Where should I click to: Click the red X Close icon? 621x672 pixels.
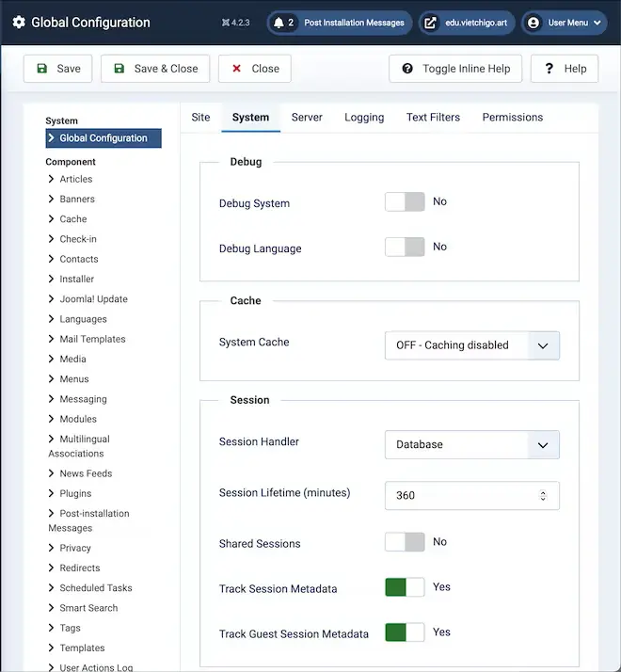pyautogui.click(x=236, y=69)
